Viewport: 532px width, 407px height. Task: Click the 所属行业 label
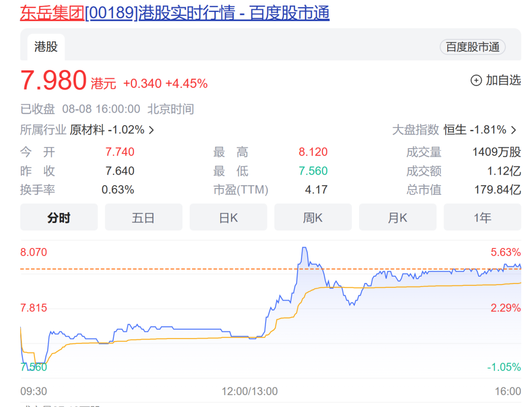coord(43,129)
